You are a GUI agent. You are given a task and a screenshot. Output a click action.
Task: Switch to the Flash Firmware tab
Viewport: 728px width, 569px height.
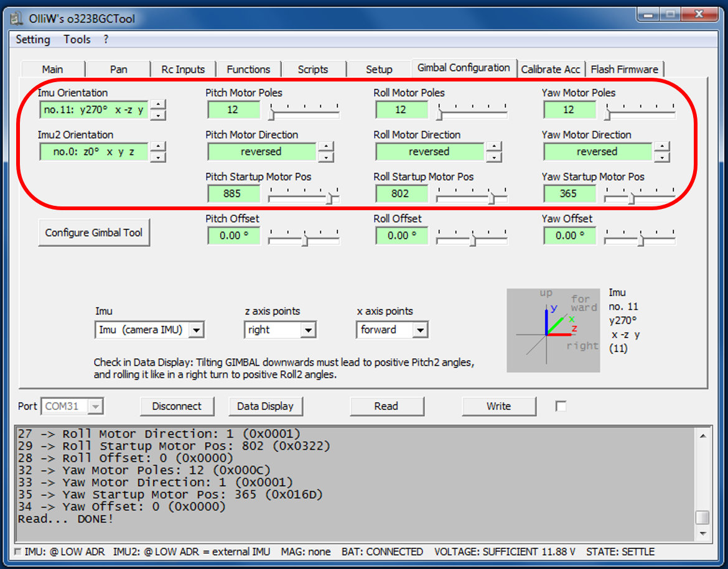click(624, 69)
